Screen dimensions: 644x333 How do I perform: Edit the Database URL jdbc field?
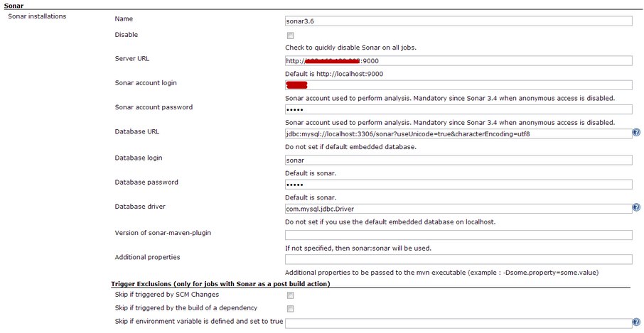click(x=458, y=133)
